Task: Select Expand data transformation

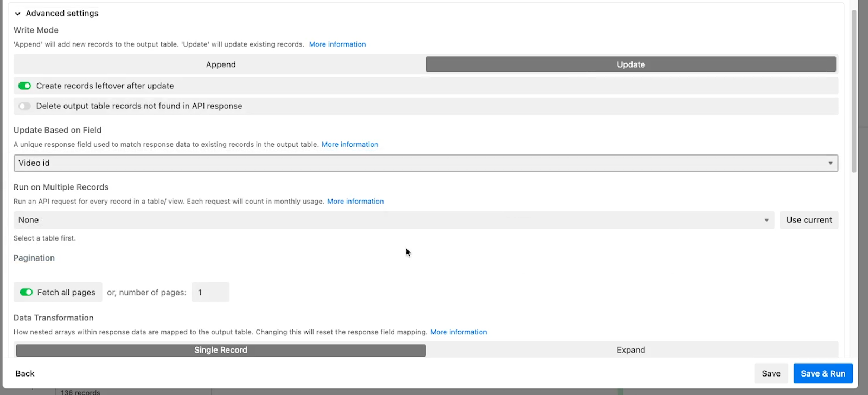Action: [631, 350]
